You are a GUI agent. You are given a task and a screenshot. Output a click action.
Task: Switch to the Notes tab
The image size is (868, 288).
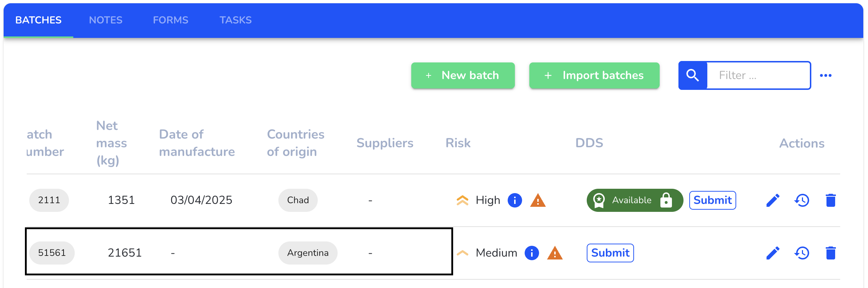click(x=106, y=20)
